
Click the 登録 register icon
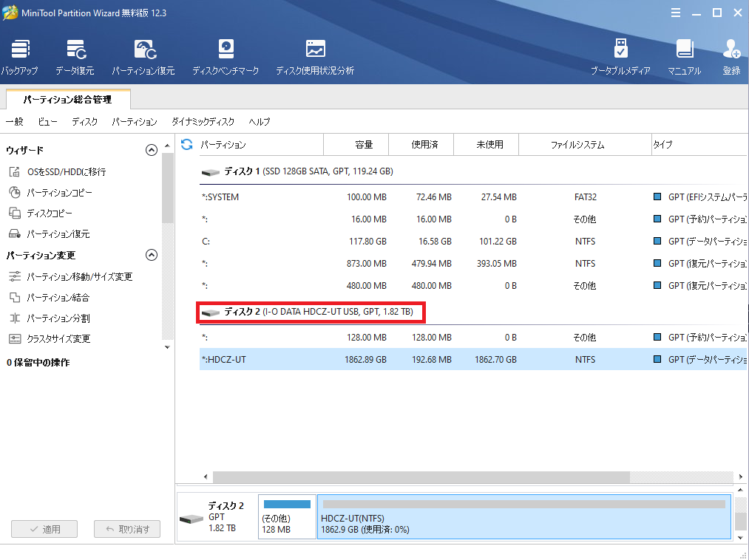731,58
